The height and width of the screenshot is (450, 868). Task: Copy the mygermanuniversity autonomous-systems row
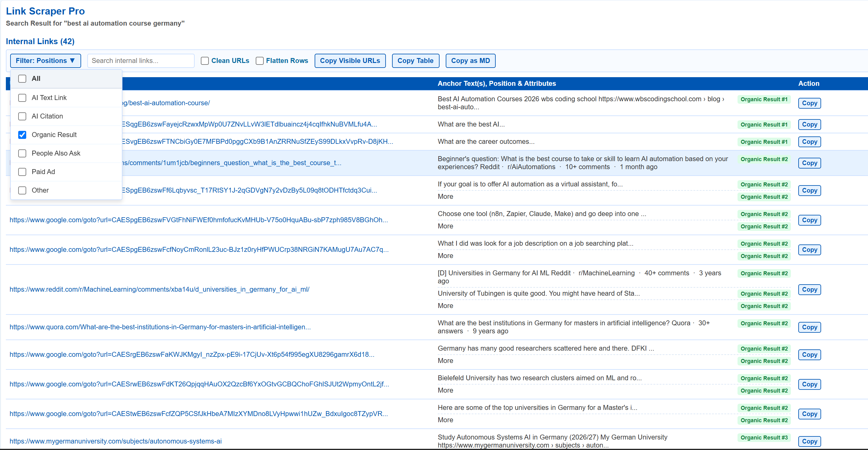809,441
